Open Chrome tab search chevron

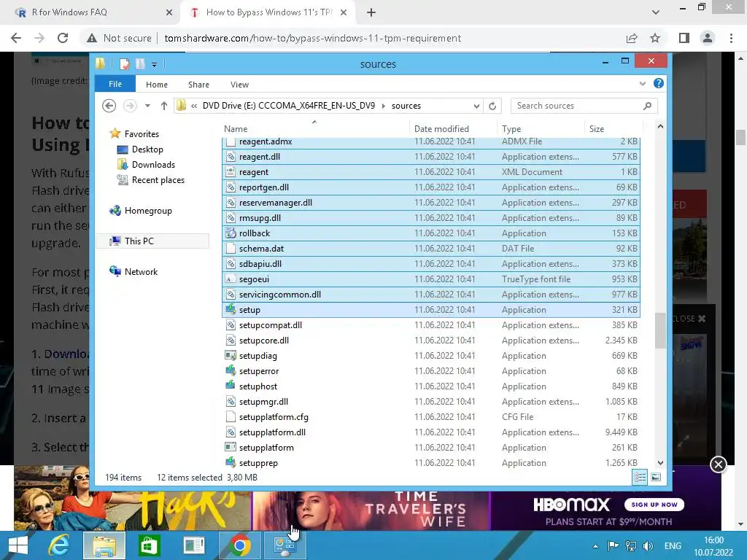point(656,12)
